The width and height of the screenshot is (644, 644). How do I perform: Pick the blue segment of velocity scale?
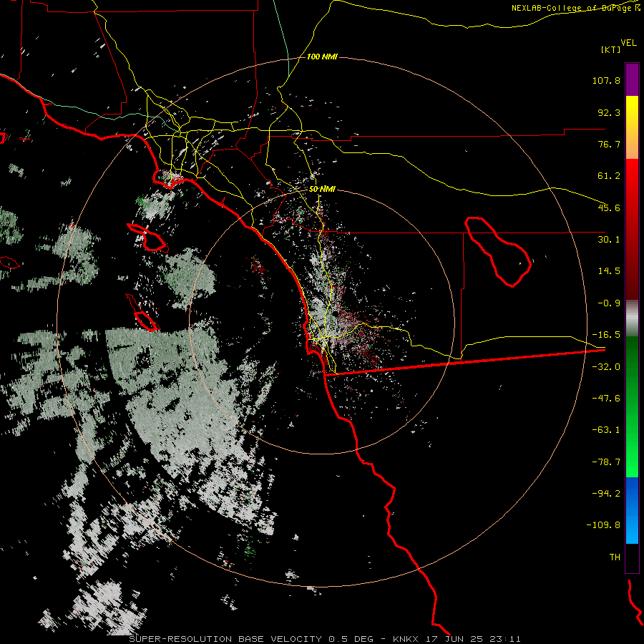632,510
